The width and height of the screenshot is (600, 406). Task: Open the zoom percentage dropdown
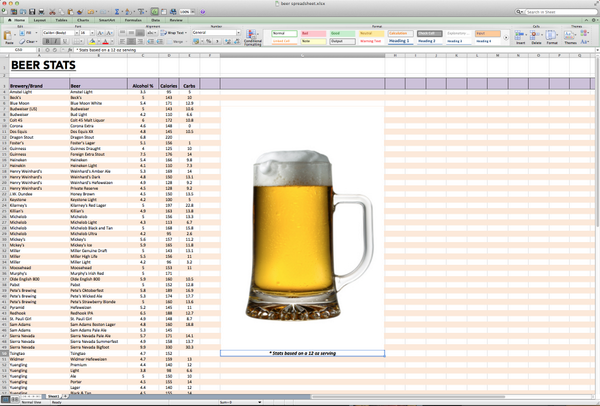[x=193, y=12]
